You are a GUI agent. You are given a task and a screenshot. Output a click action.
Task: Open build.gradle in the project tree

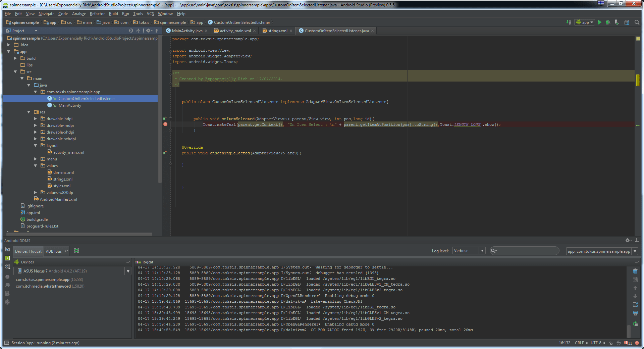pos(37,219)
